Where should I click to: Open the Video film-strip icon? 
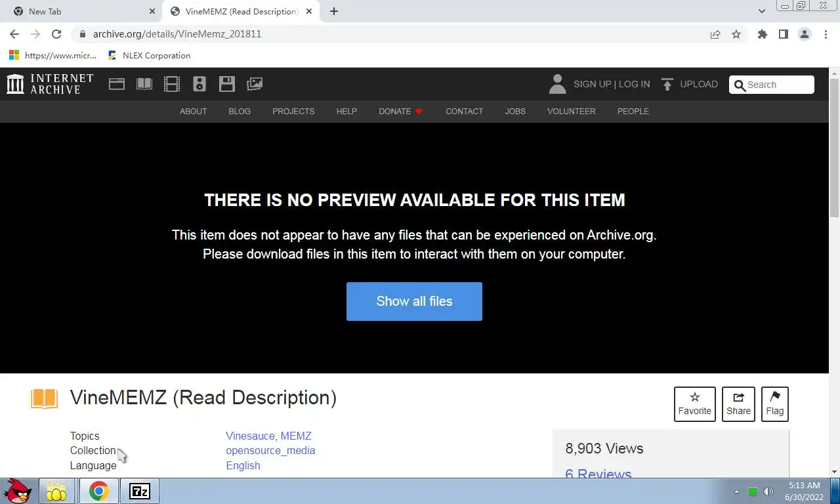pyautogui.click(x=172, y=84)
